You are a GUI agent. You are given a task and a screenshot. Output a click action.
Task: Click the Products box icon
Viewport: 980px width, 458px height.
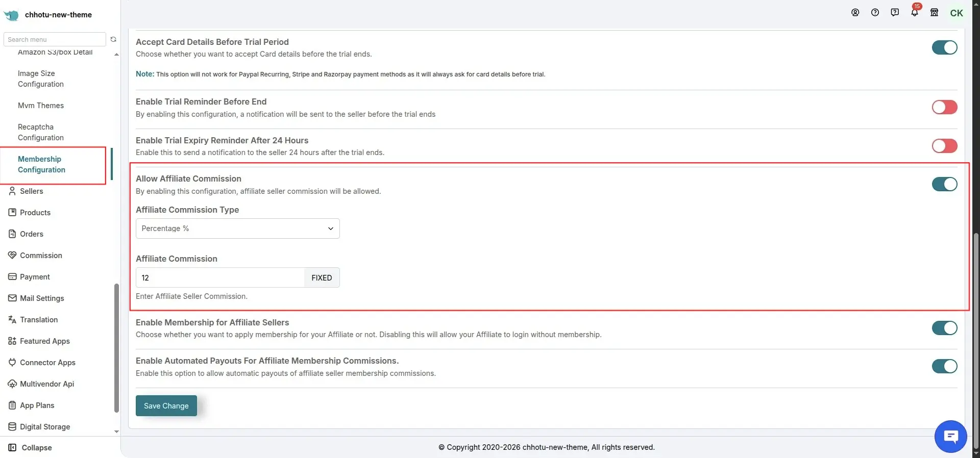coord(12,213)
